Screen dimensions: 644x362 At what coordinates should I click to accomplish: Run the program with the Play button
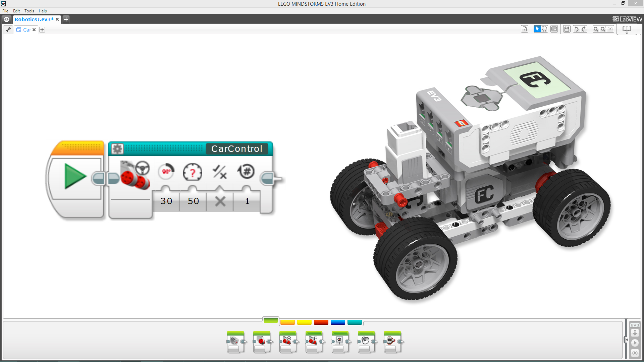tap(635, 343)
